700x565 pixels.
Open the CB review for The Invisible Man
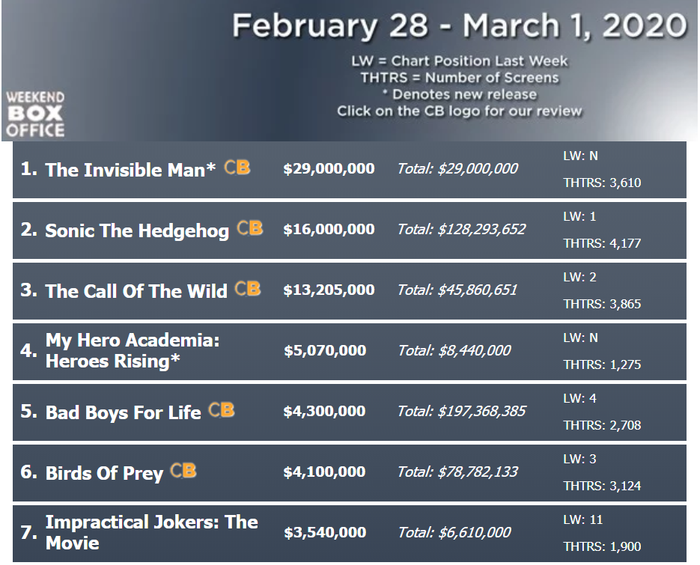[237, 167]
